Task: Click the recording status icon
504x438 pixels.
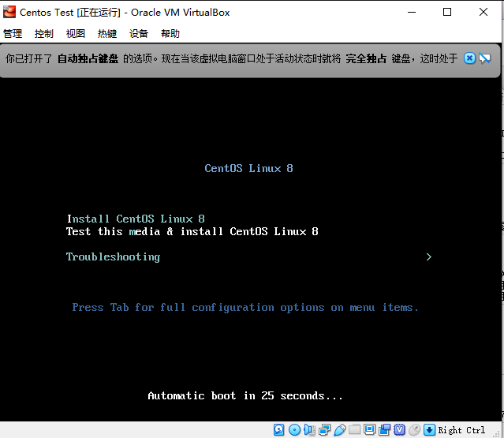Action: pyautogui.click(x=384, y=429)
